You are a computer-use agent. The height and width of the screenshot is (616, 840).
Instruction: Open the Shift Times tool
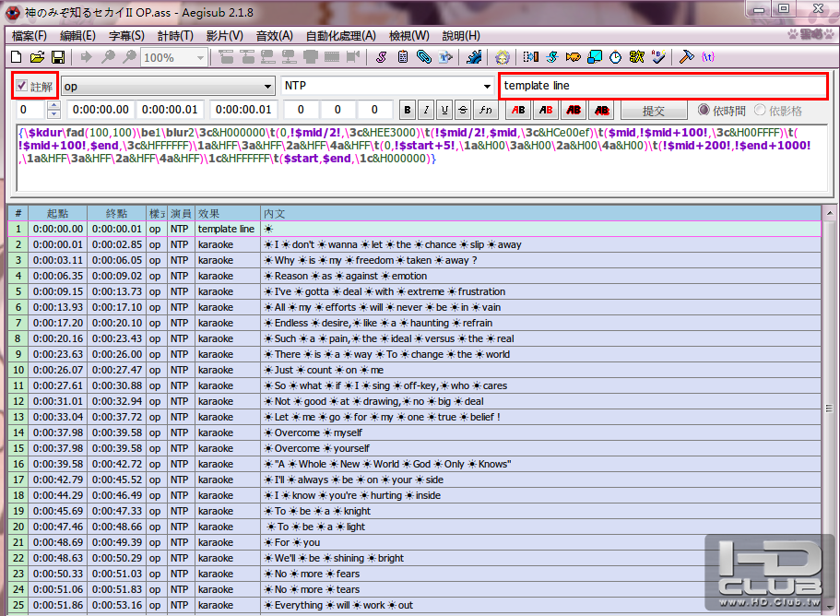coord(531,57)
